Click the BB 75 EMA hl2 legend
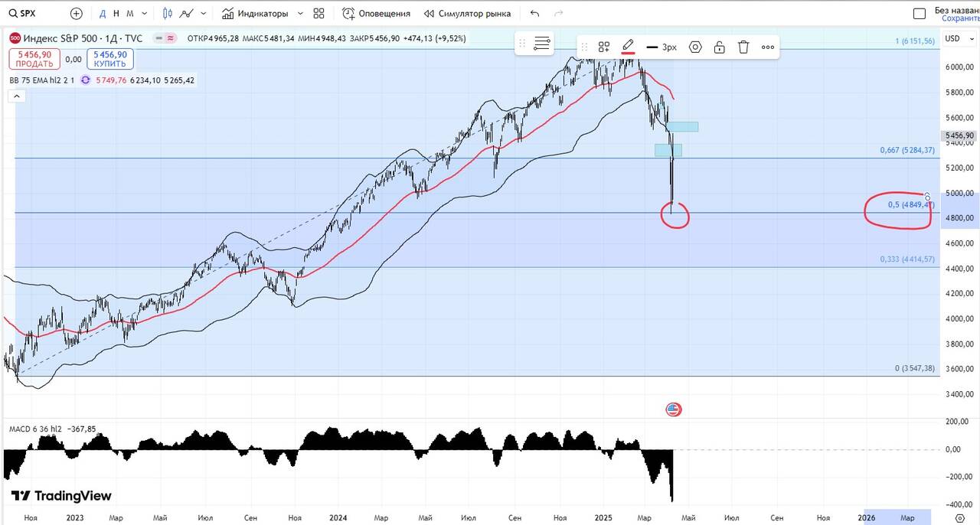 pos(41,80)
